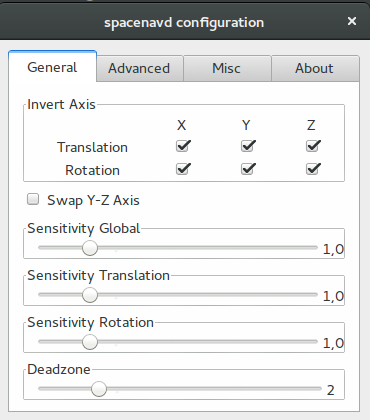370x420 pixels.
Task: Switch to the General tab
Action: (52, 67)
